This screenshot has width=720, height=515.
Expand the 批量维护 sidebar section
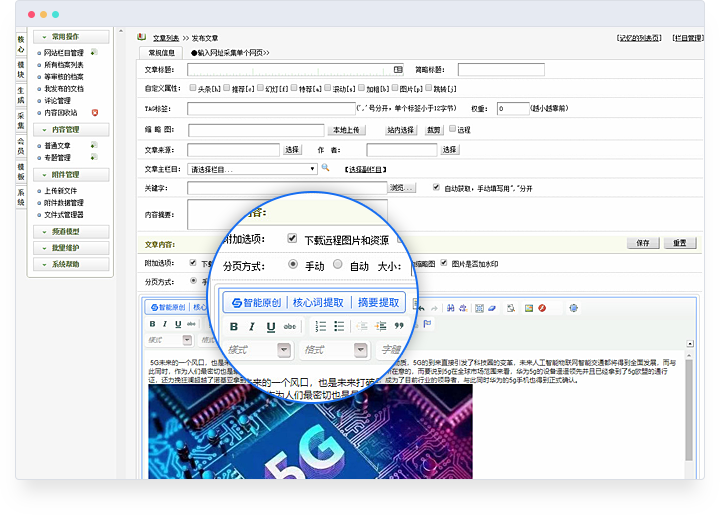pyautogui.click(x=71, y=248)
